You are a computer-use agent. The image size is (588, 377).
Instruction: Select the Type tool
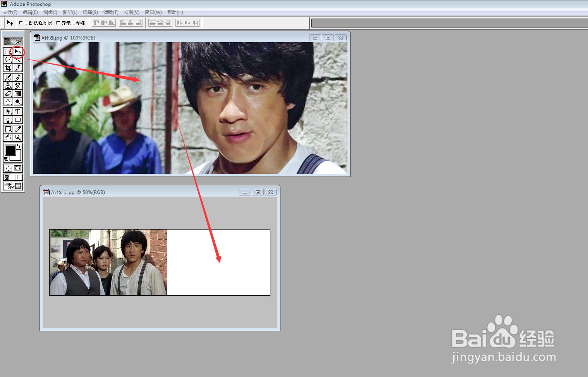[18, 111]
